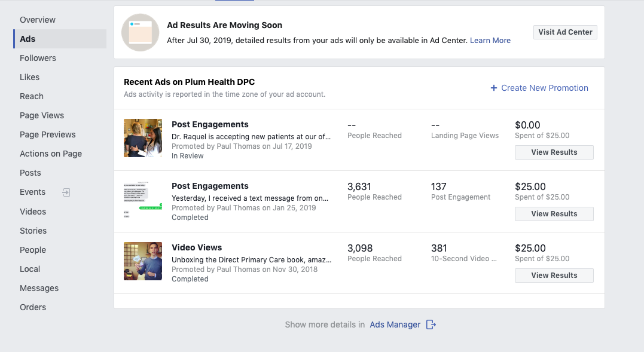Click the Post Engagements title dated Jan 25

point(210,186)
